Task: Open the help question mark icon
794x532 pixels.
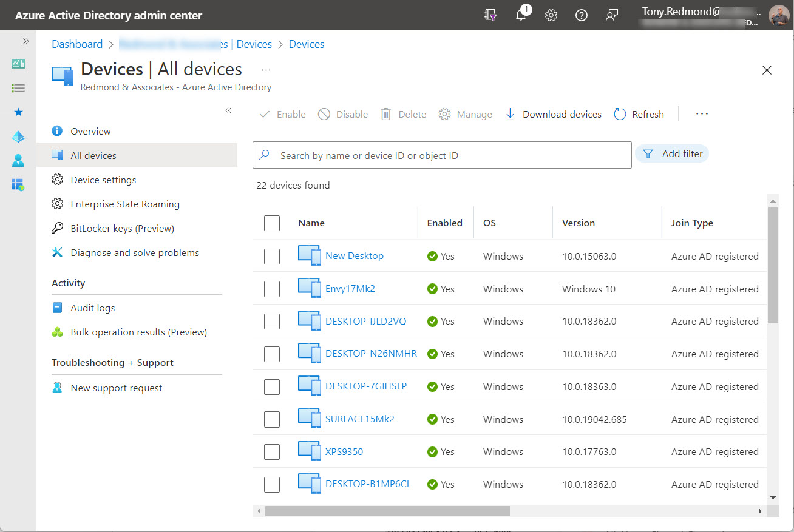Action: [x=582, y=16]
